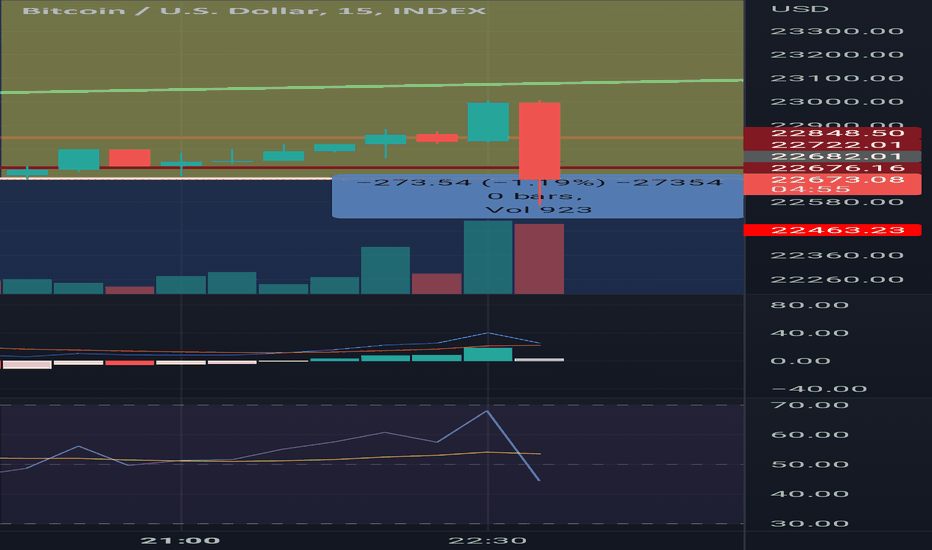Select the 22580.00 price axis label

pos(837,202)
